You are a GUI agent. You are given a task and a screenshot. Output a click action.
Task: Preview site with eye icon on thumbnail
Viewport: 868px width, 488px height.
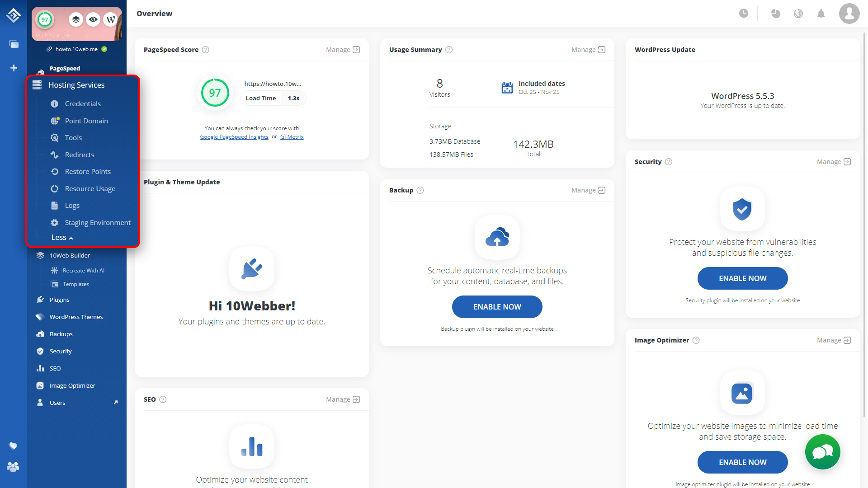pos(93,19)
